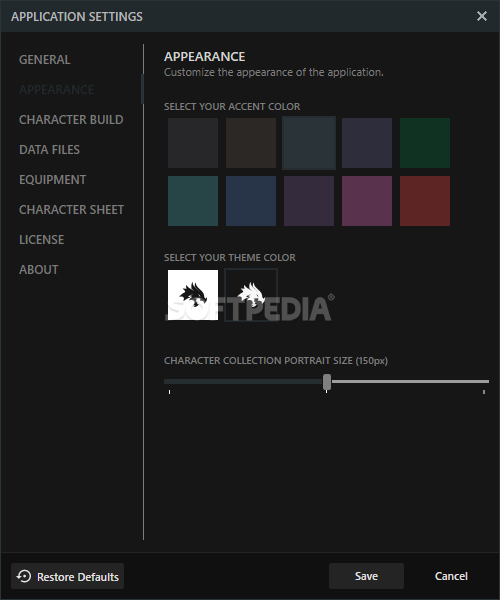500x600 pixels.
Task: Pick the dark purple accent color
Action: click(x=309, y=201)
